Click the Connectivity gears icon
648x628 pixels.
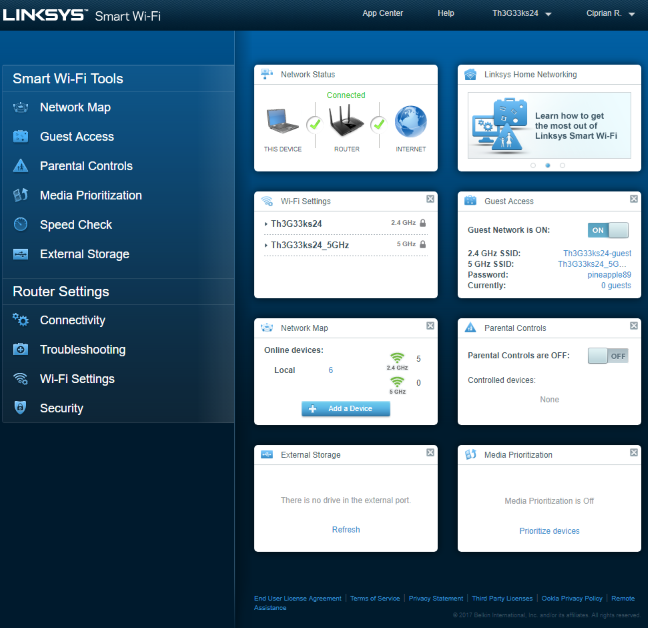[20, 319]
